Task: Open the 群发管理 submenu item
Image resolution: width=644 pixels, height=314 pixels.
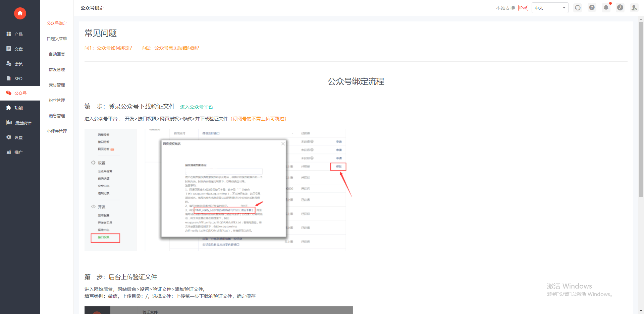Action: pyautogui.click(x=57, y=70)
